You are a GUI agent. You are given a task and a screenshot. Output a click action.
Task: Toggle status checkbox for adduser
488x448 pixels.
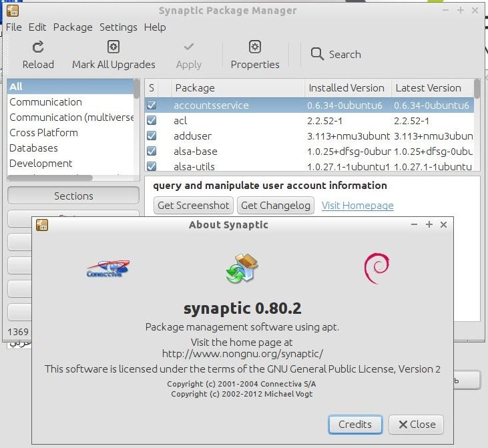[x=152, y=136]
